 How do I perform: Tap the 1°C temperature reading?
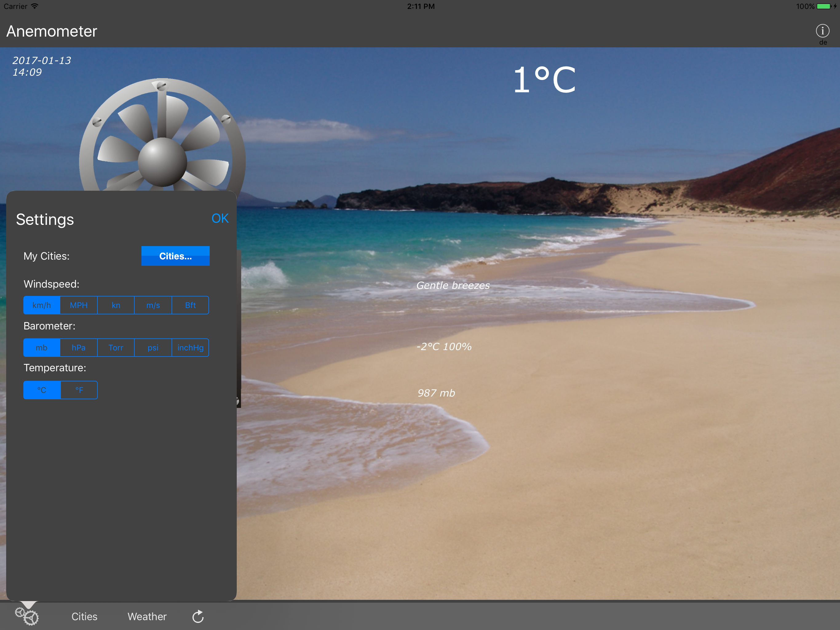(544, 80)
